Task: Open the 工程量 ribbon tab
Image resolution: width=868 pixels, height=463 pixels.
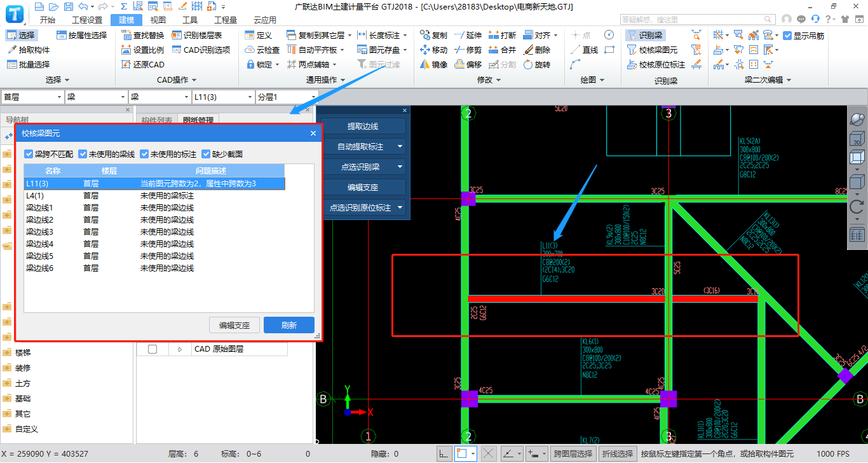Action: tap(226, 20)
